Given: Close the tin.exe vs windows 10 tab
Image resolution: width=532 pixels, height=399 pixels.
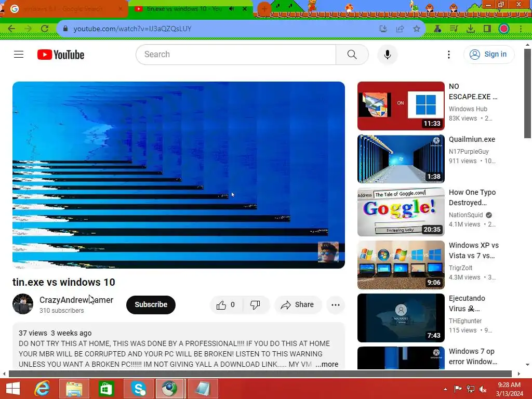Looking at the screenshot, I should (x=245, y=9).
